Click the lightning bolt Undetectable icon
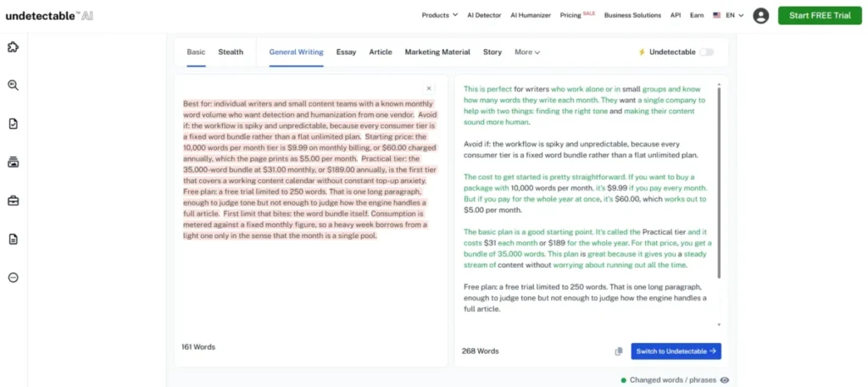Image resolution: width=868 pixels, height=387 pixels. point(642,52)
